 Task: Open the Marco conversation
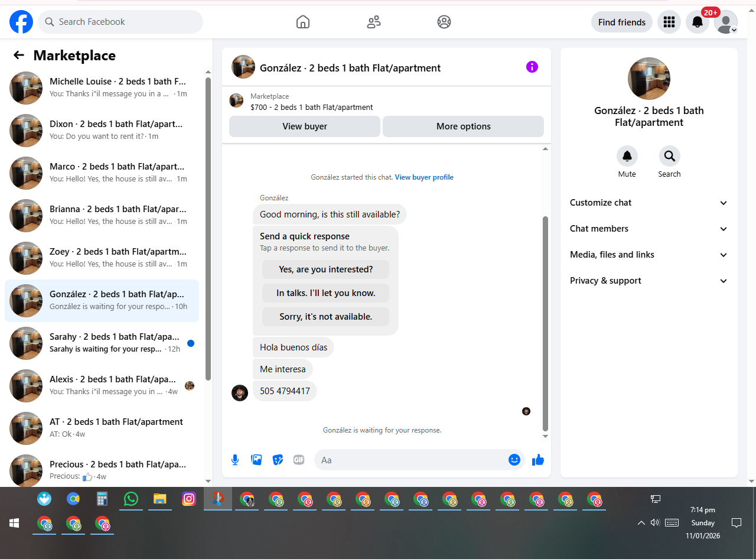coord(102,173)
